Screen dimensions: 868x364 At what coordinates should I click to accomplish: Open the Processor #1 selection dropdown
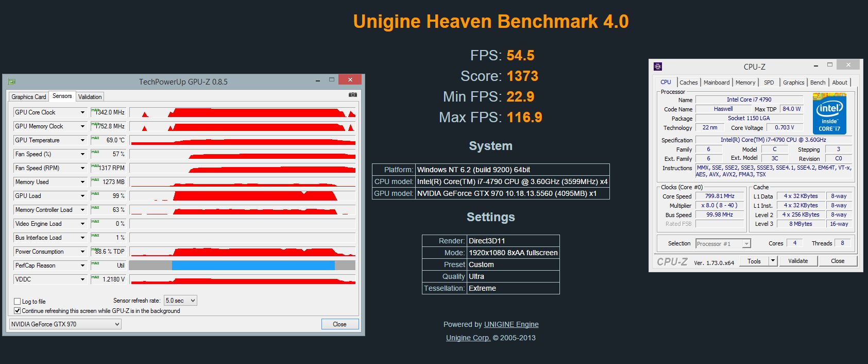[723, 244]
